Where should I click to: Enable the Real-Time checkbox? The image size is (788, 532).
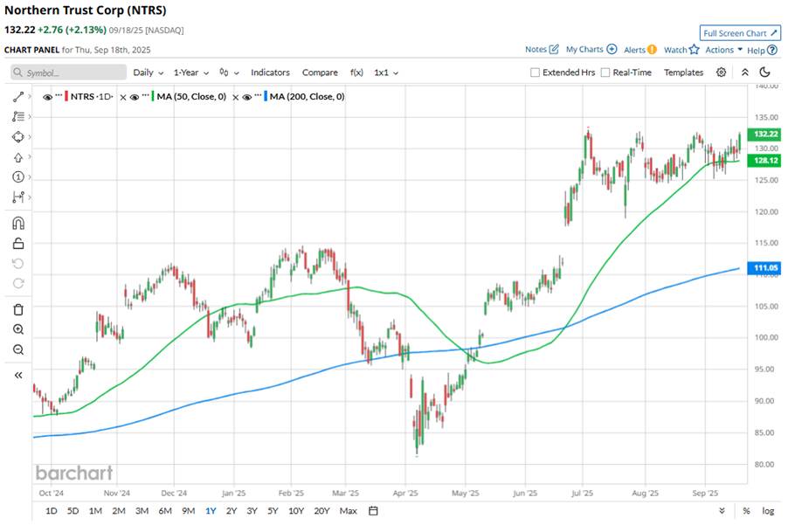point(605,73)
